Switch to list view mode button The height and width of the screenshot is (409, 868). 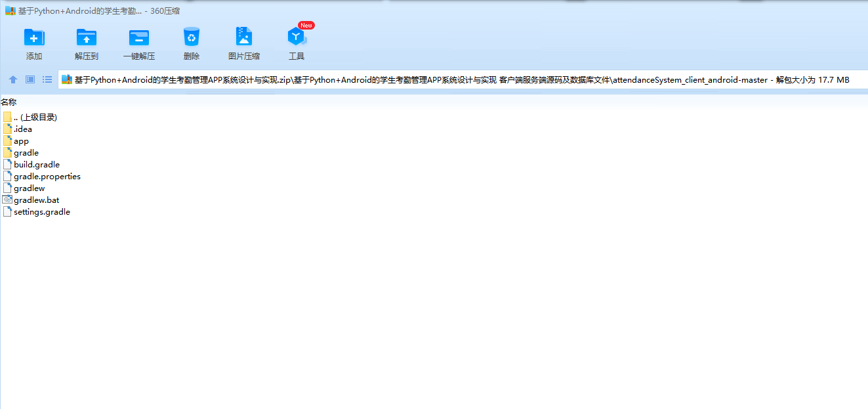(x=47, y=79)
